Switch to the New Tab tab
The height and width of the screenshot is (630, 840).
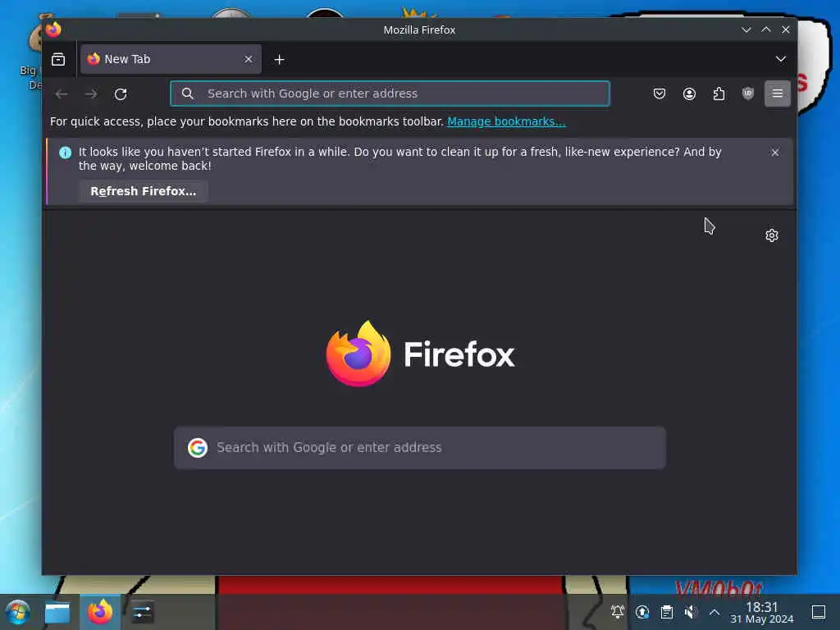click(171, 59)
